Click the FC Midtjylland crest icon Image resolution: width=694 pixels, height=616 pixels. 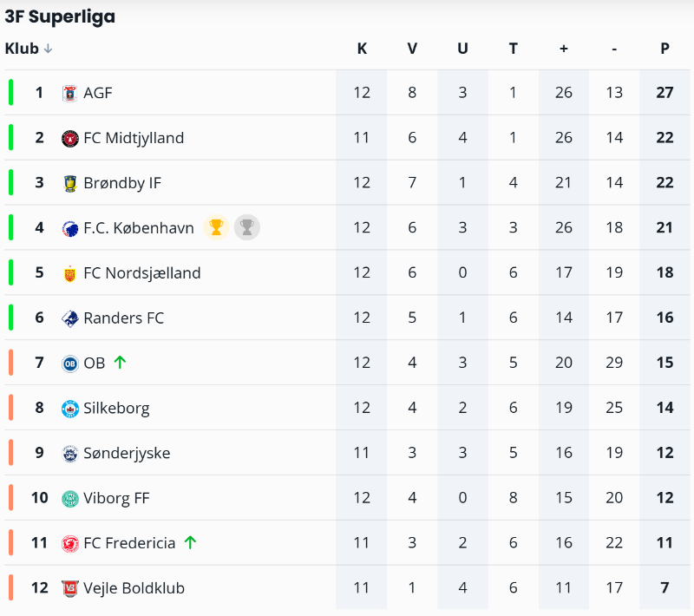pos(70,138)
